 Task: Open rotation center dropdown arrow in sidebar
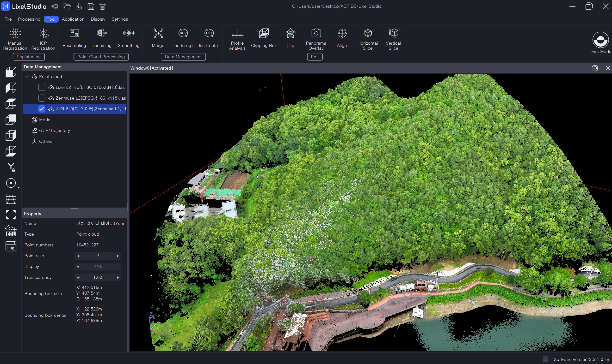click(x=19, y=188)
